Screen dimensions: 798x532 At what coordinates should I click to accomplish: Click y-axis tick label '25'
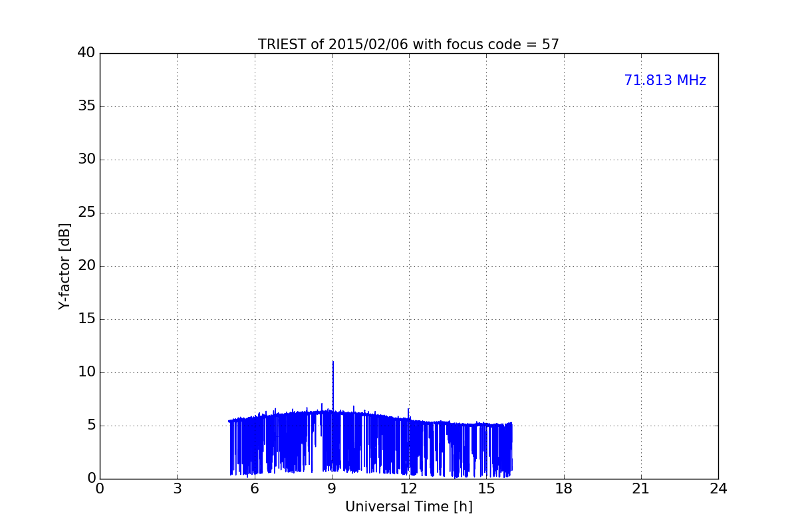coord(86,213)
